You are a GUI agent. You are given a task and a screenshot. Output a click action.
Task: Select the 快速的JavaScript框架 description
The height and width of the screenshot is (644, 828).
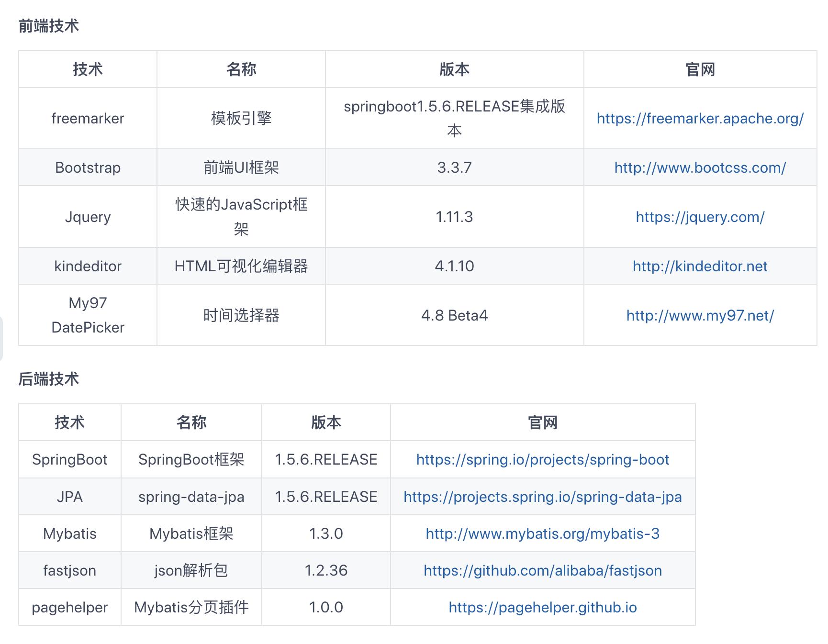tap(241, 217)
